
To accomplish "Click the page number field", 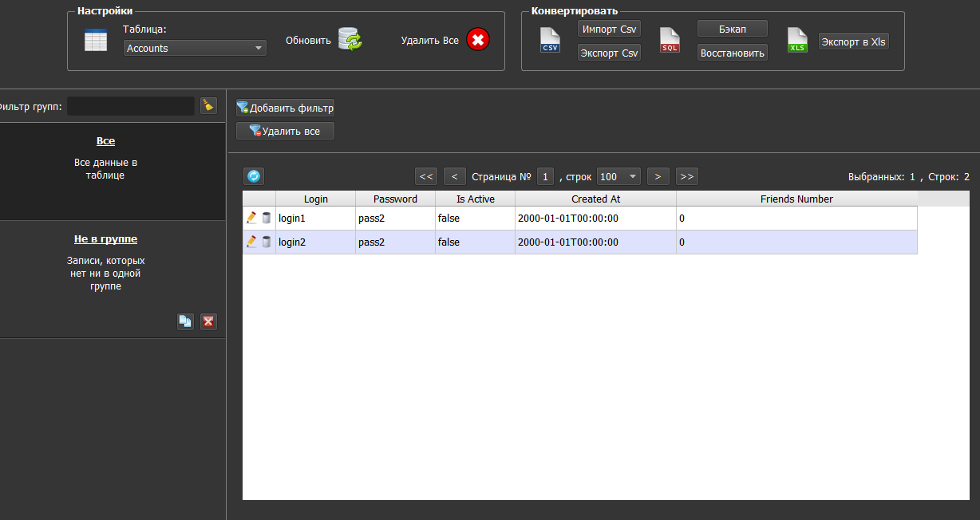I will [x=545, y=176].
